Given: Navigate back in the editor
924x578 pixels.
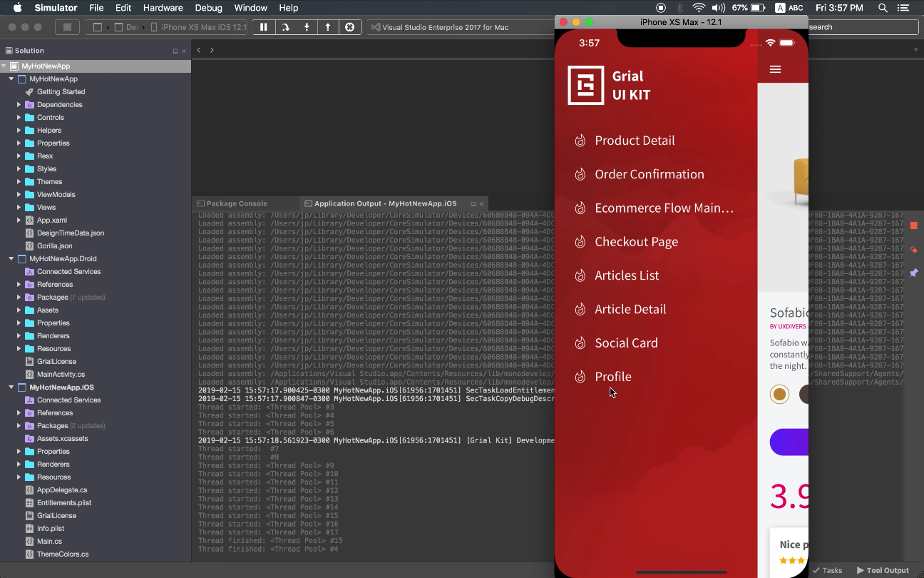Looking at the screenshot, I should [199, 50].
